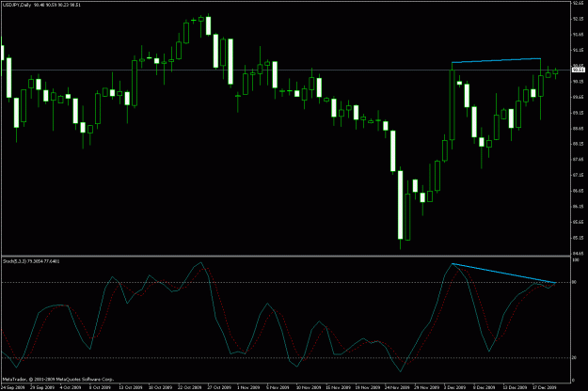Screen dimensions: 588x391
Task: Select the blue trendline above the price candles
Action: pyautogui.click(x=496, y=60)
